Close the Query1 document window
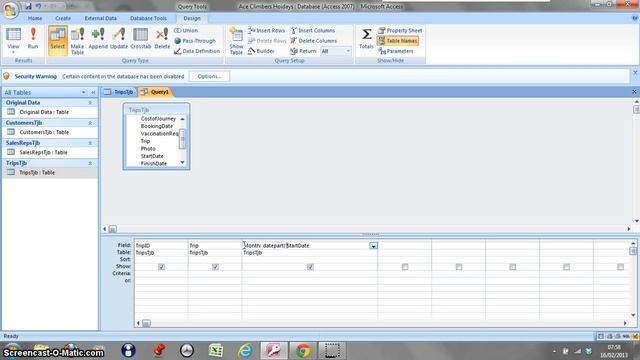This screenshot has width=640, height=360. (634, 92)
